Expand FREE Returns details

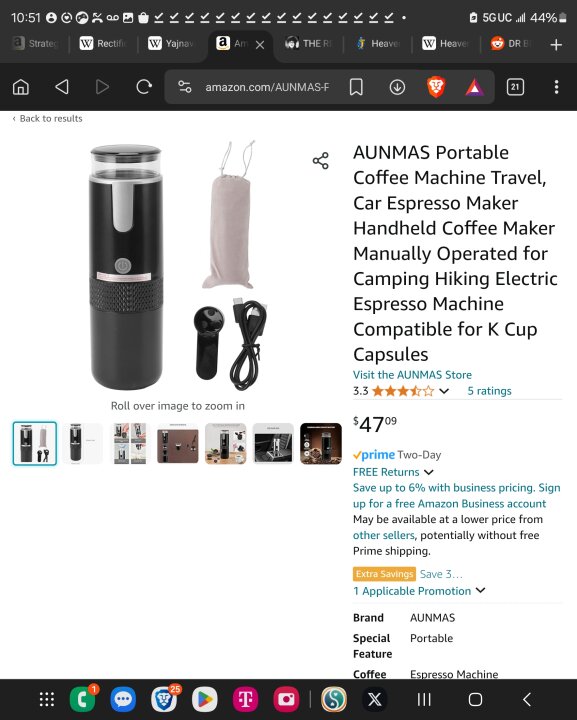(429, 472)
